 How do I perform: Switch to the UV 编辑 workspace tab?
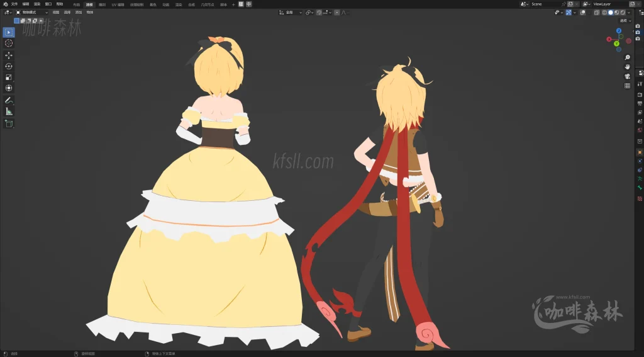(x=118, y=4)
